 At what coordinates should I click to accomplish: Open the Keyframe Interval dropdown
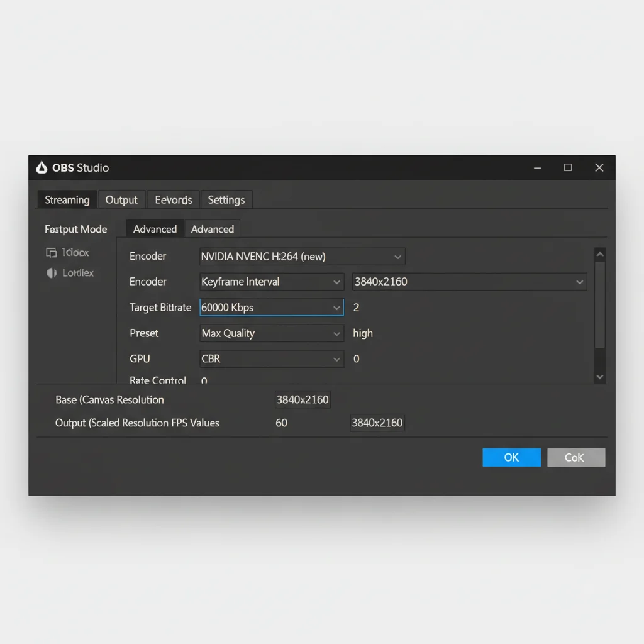point(272,282)
